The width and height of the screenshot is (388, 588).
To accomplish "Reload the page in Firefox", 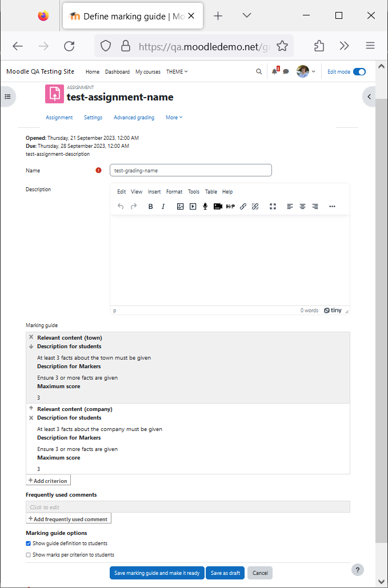I will [x=69, y=46].
